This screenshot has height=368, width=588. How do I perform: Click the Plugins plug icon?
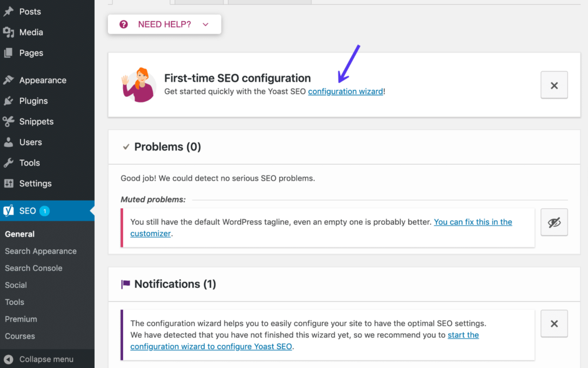[x=9, y=101]
